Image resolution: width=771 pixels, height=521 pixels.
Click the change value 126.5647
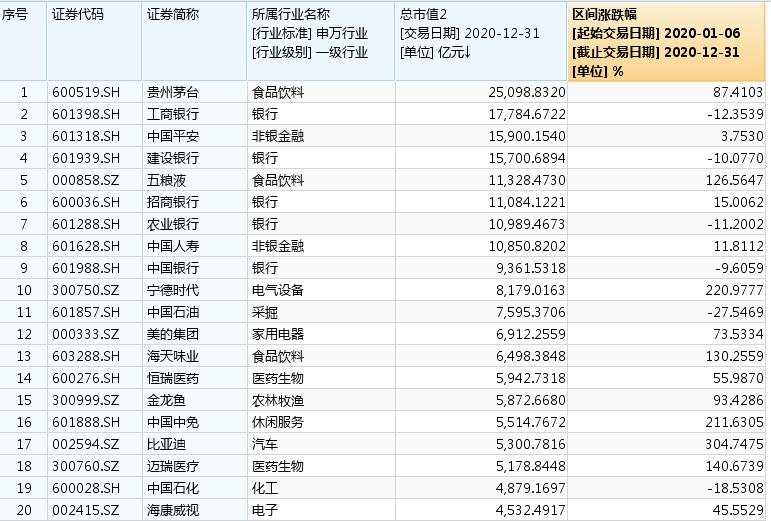click(x=735, y=180)
